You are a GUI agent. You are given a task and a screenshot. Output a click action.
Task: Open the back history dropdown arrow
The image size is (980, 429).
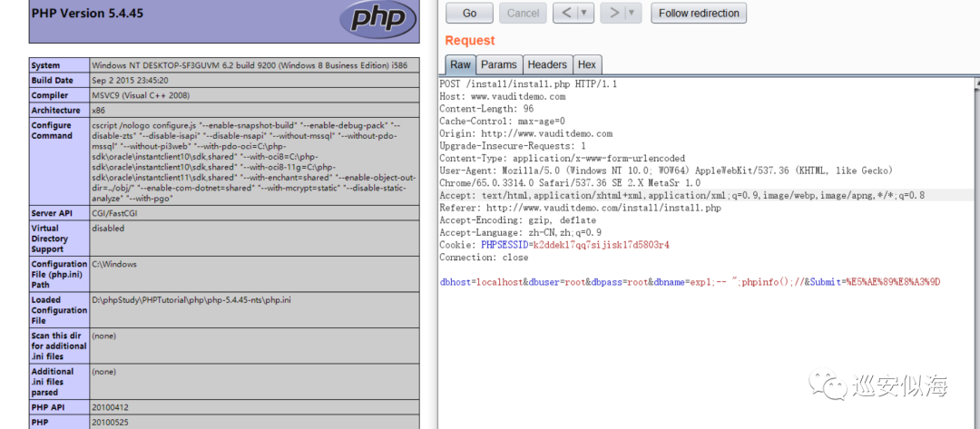click(585, 13)
